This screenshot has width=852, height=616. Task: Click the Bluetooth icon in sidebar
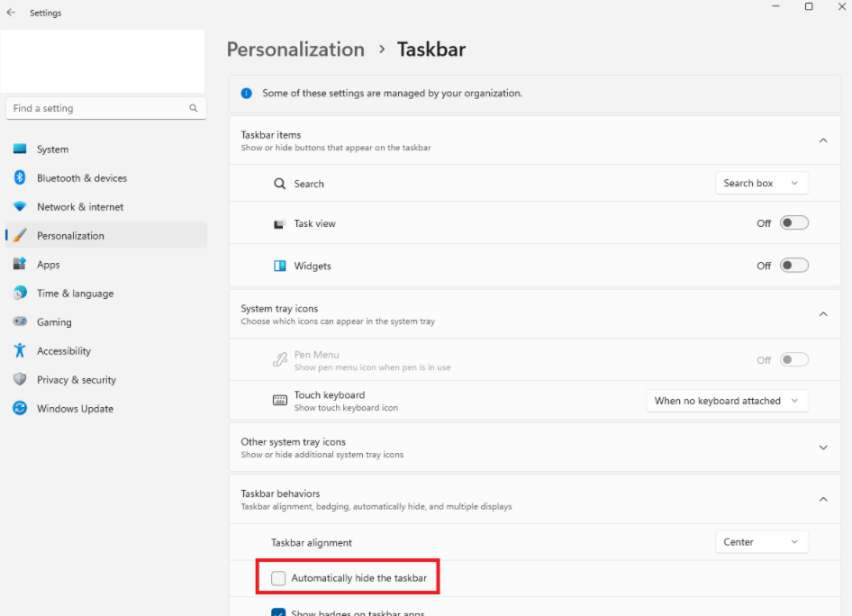(20, 177)
